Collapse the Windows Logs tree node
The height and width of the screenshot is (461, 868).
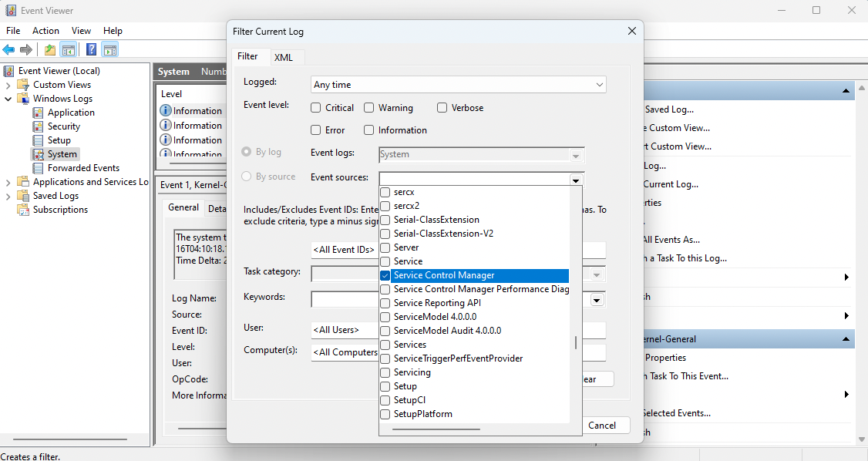point(8,99)
